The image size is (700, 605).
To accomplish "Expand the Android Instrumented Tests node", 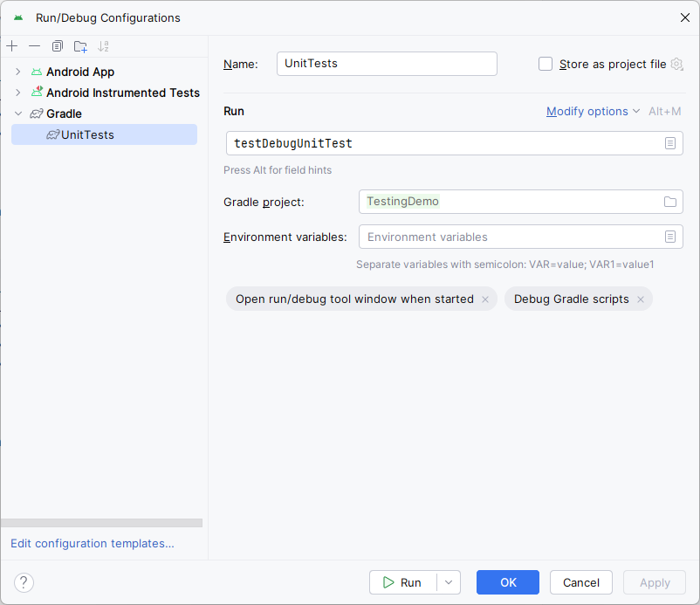I will pos(17,93).
